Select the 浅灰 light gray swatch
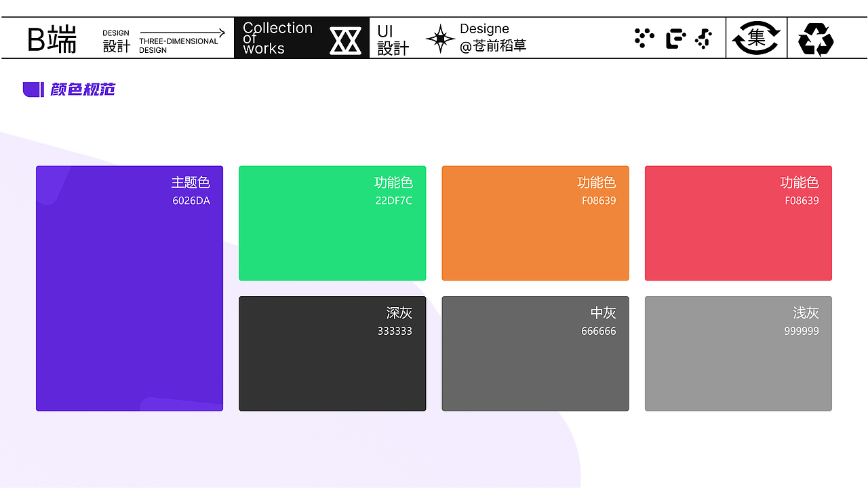868x488 pixels. [738, 354]
